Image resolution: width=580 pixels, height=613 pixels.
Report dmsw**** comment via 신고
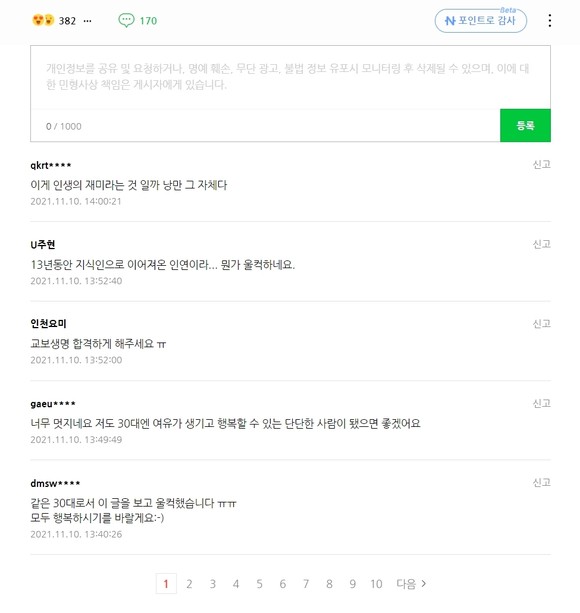(542, 482)
